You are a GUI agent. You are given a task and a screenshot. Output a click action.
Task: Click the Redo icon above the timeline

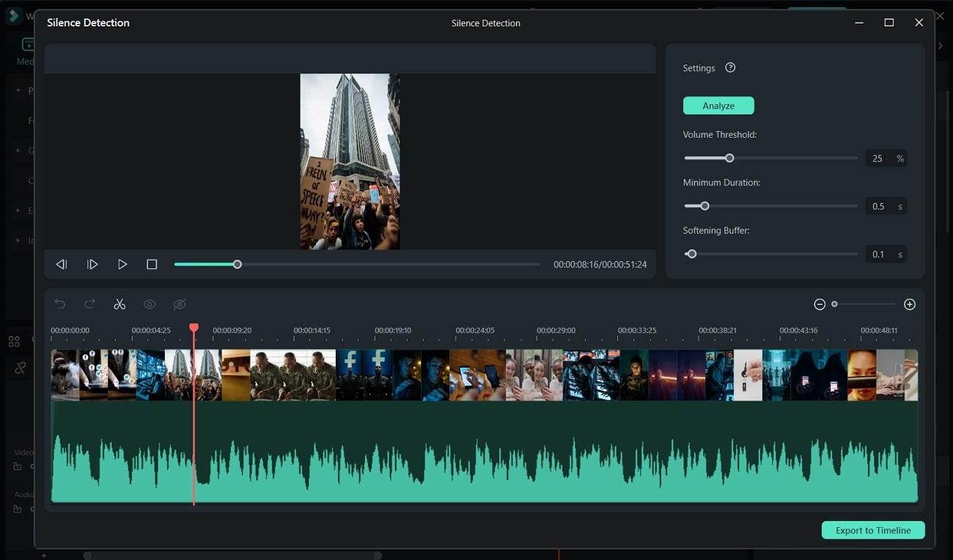coord(89,303)
